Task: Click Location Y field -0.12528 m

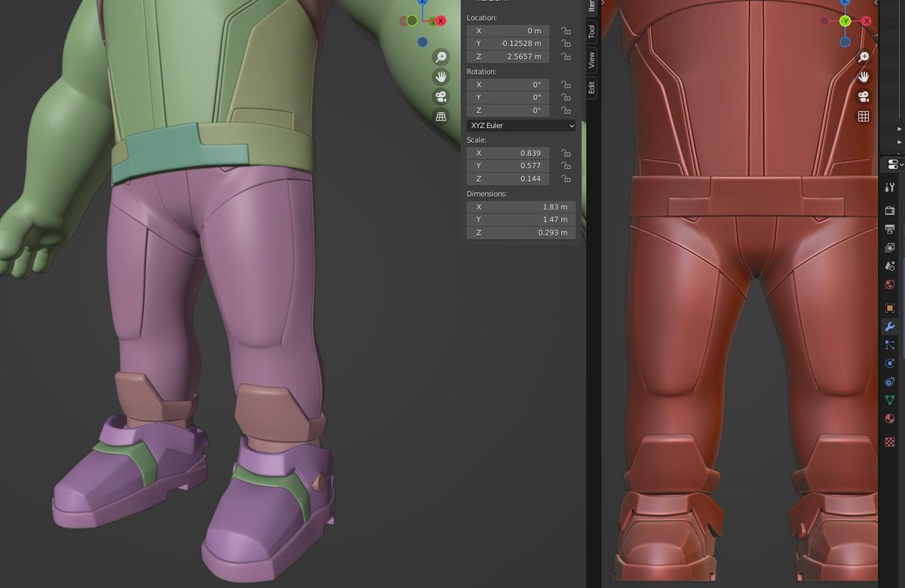Action: (x=508, y=44)
